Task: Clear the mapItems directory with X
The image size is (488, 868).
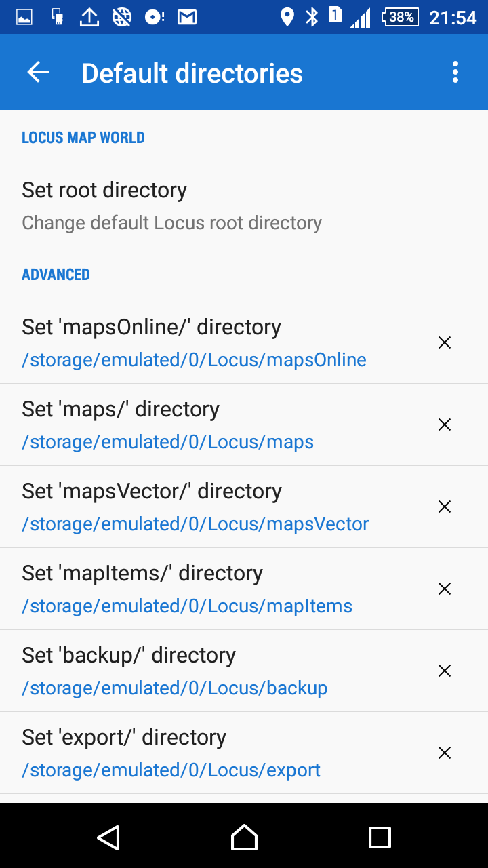Action: [445, 589]
